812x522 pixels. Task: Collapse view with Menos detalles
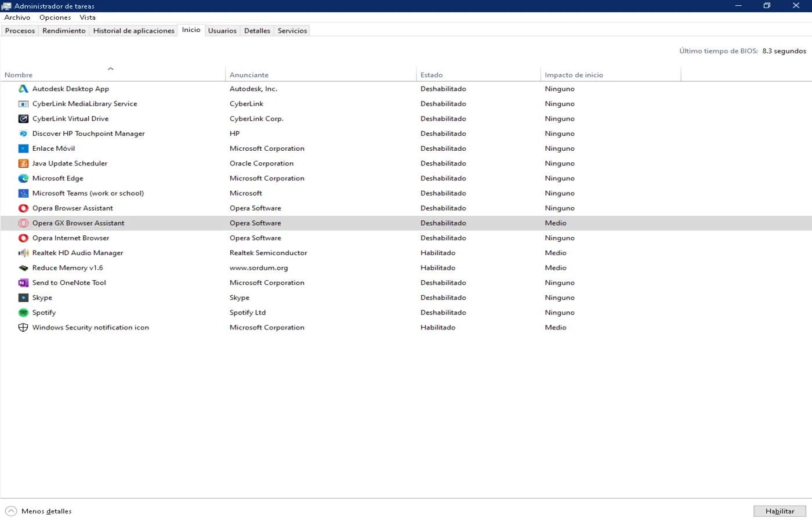38,511
